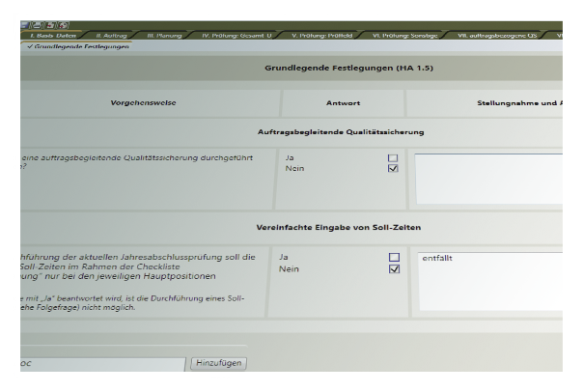Switch to the I. Basis Daten tab
Viewport: 583px width, 392px height.
pos(53,36)
